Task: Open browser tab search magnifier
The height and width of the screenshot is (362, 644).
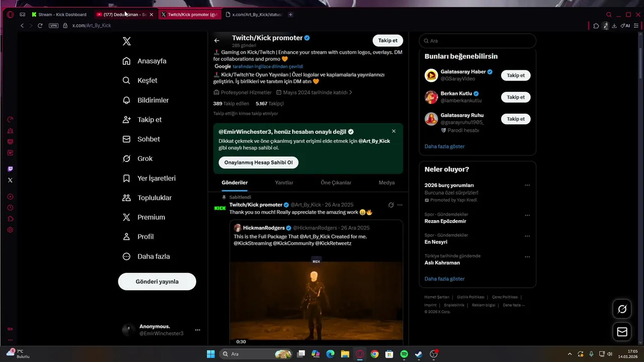Action: tap(609, 15)
